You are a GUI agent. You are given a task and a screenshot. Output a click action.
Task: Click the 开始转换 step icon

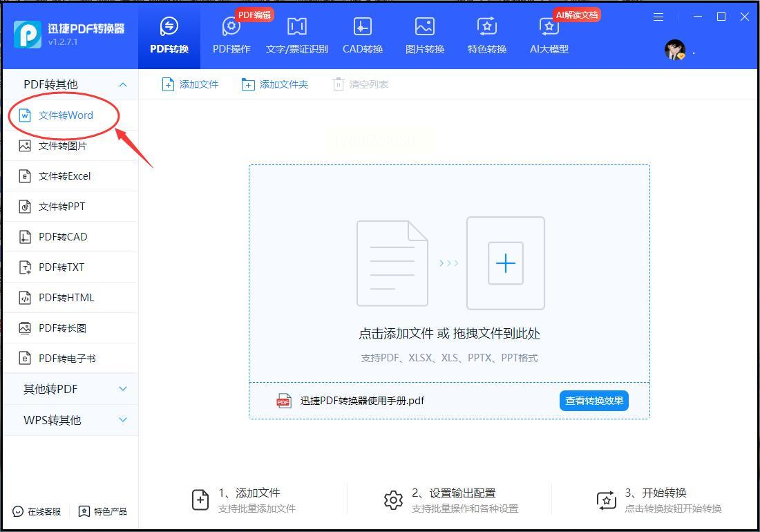coord(607,500)
